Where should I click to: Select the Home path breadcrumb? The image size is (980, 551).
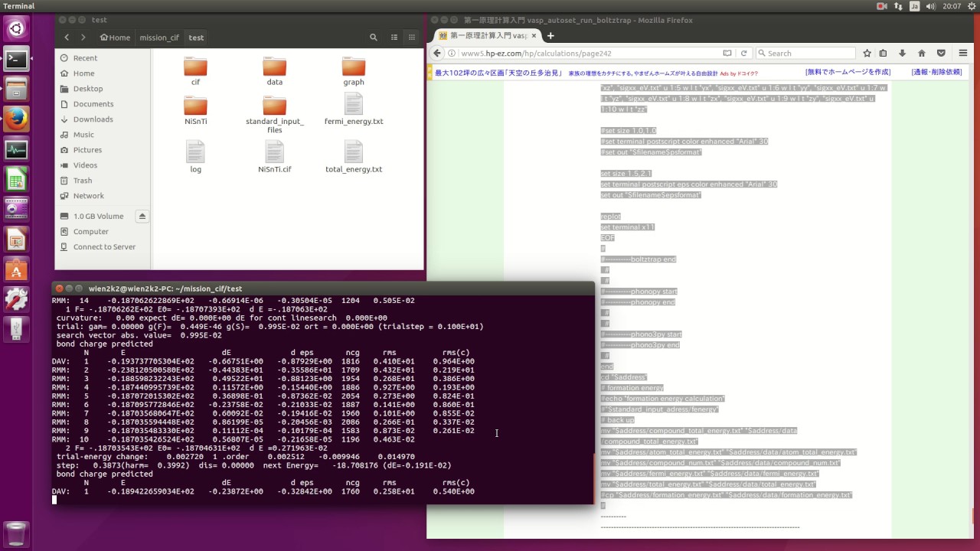pos(115,37)
